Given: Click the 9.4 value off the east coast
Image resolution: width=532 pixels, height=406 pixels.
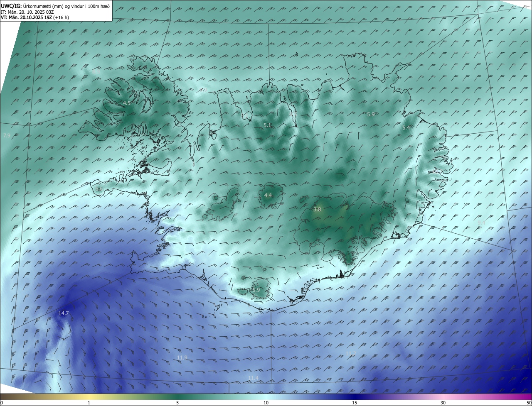Looking at the screenshot, I should (x=481, y=223).
